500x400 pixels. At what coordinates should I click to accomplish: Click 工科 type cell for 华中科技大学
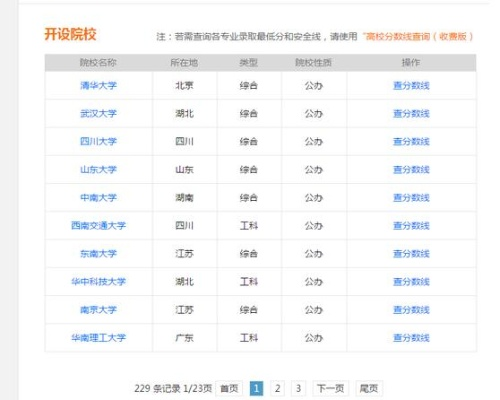tap(249, 282)
